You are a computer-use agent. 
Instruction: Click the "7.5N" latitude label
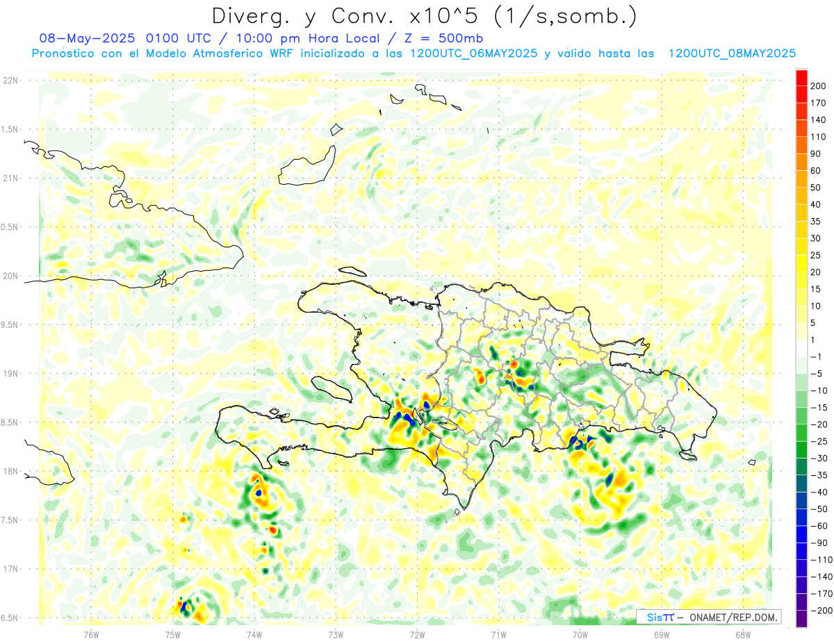point(8,520)
